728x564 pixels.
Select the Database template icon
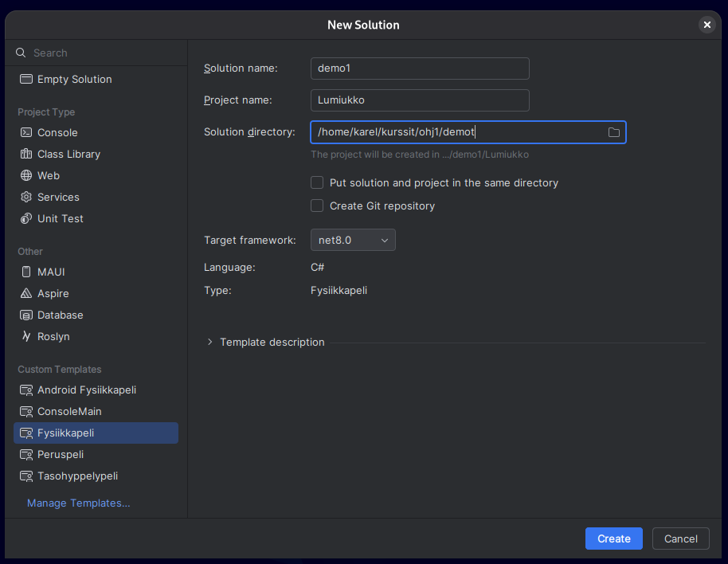pyautogui.click(x=26, y=315)
